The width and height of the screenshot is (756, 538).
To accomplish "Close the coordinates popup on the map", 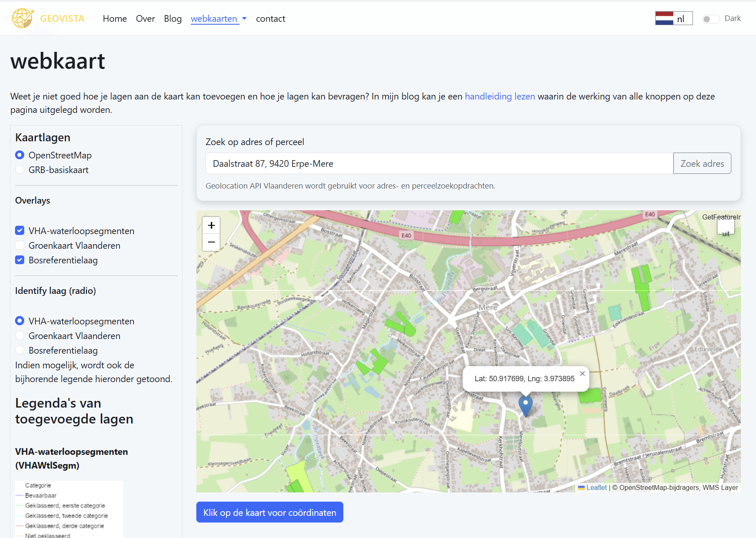I will (581, 373).
